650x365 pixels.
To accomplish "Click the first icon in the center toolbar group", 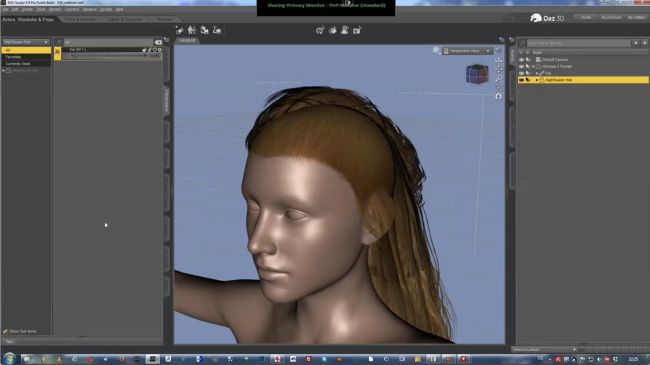I will click(320, 30).
